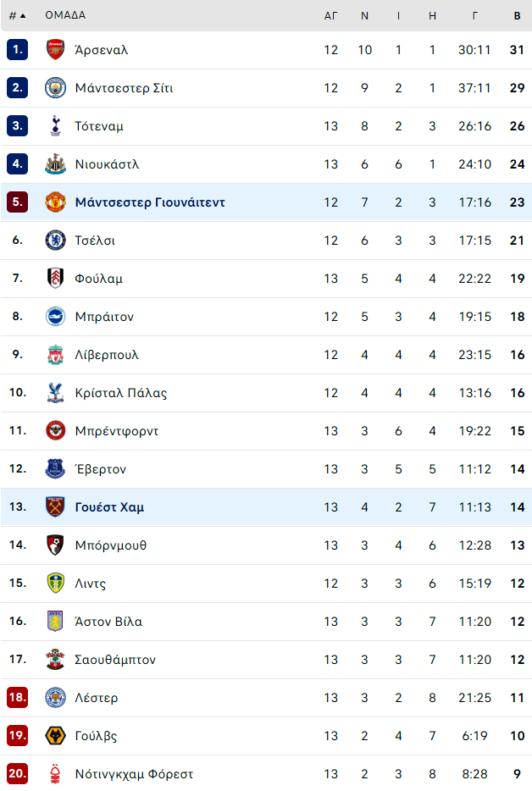This screenshot has width=532, height=791.
Task: Sort table by the # rank column
Action: tap(17, 15)
